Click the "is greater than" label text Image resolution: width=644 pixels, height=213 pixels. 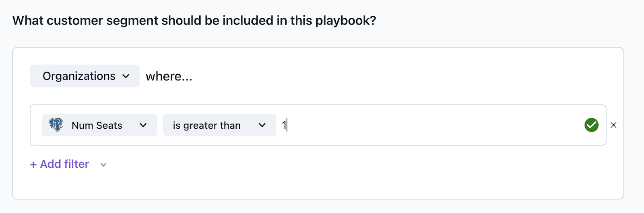point(206,125)
